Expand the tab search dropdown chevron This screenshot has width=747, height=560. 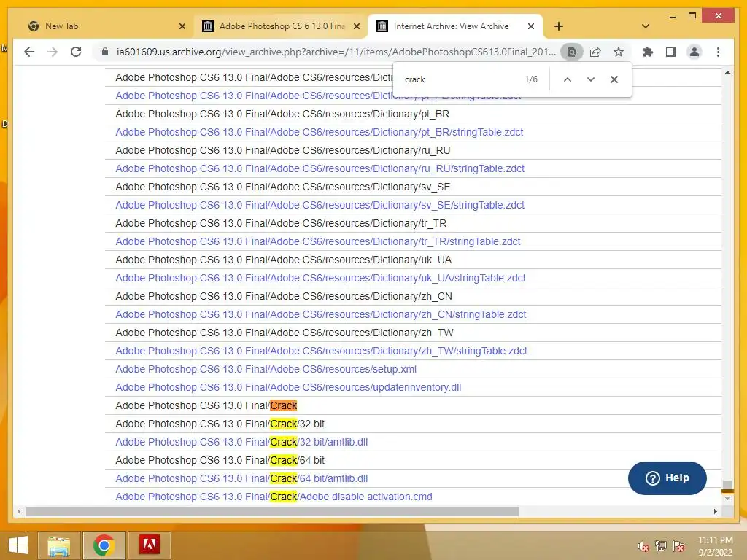(646, 26)
